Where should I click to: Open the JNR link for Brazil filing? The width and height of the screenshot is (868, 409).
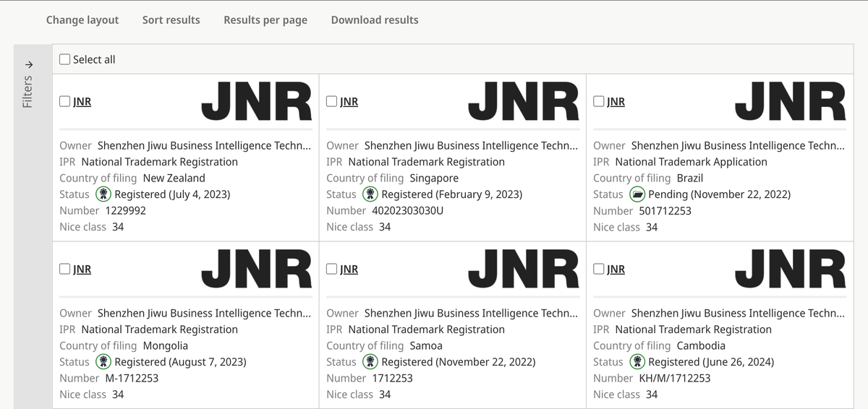tap(616, 101)
